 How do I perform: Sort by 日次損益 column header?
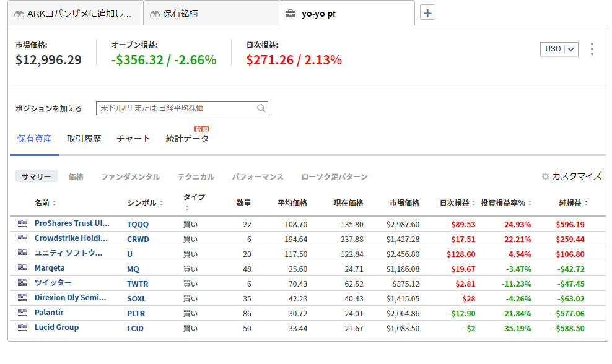point(457,203)
